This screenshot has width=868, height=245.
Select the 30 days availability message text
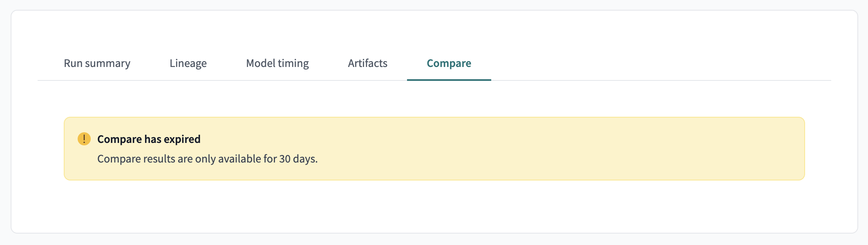[x=207, y=159]
